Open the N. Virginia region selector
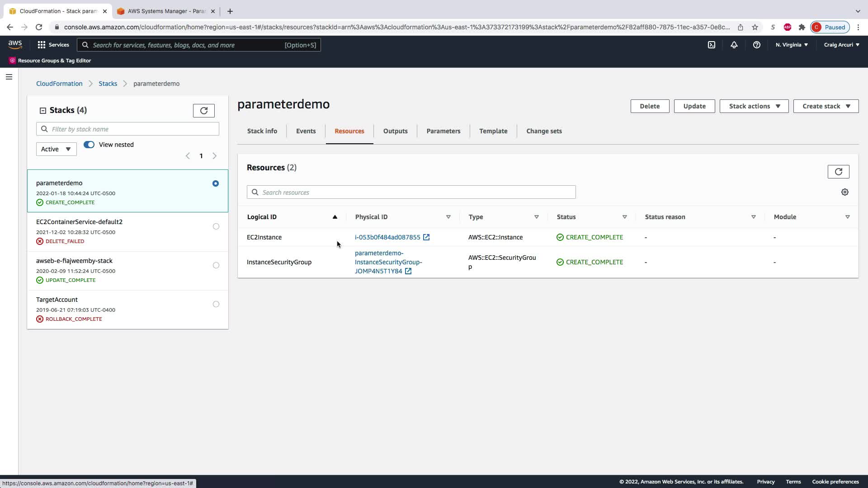Image resolution: width=868 pixels, height=488 pixels. point(792,45)
